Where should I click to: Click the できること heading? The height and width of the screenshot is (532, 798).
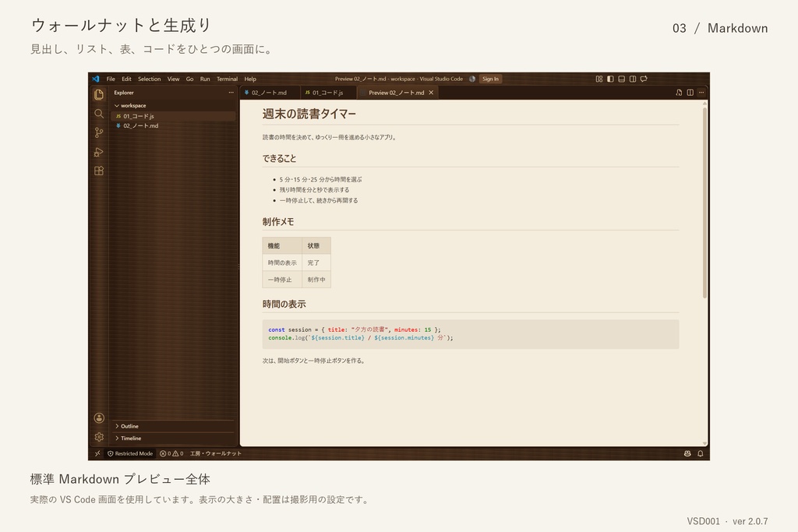pos(279,159)
